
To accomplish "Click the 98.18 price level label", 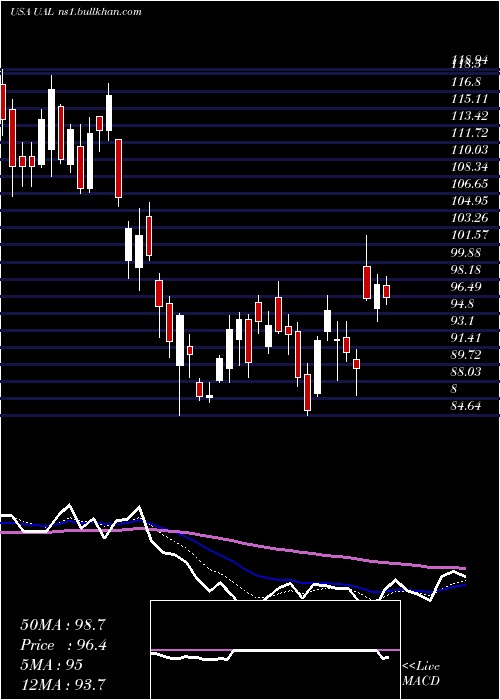I will tap(467, 270).
